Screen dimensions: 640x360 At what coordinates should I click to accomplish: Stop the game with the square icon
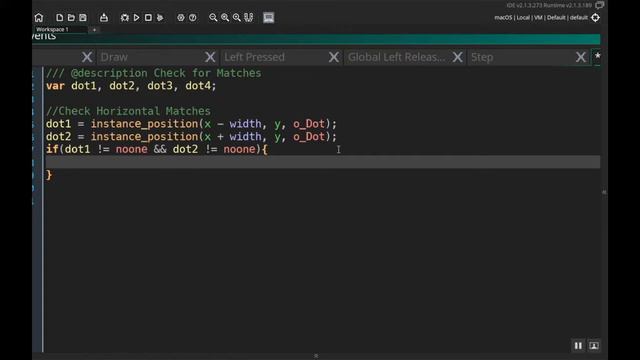148,18
